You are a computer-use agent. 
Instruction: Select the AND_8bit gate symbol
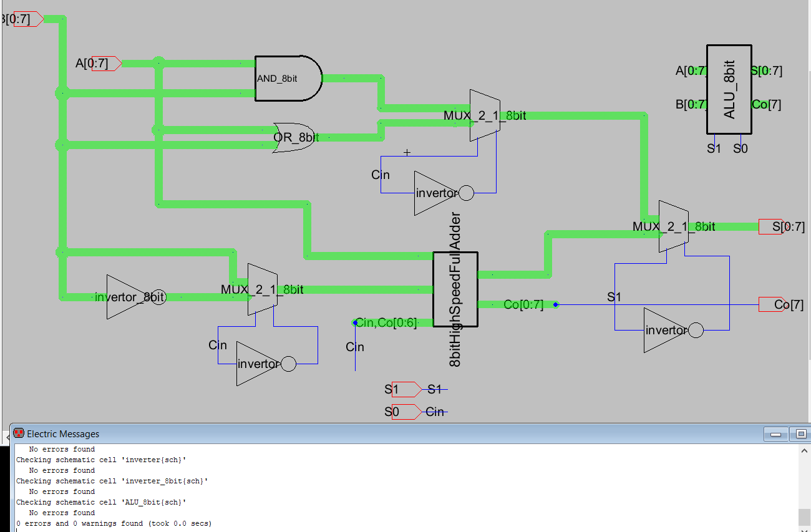pos(287,79)
